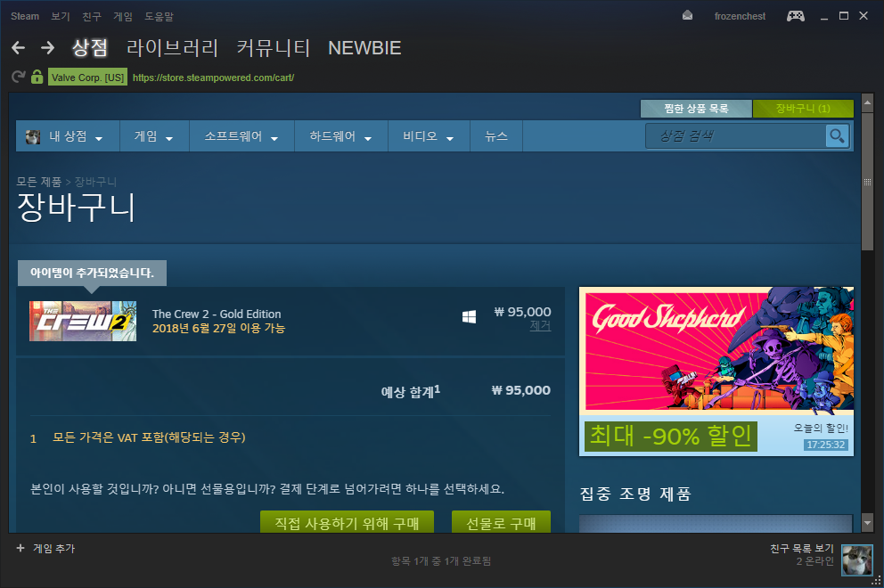Image resolution: width=884 pixels, height=588 pixels.
Task: Open the friends list avatar icon
Action: (857, 560)
